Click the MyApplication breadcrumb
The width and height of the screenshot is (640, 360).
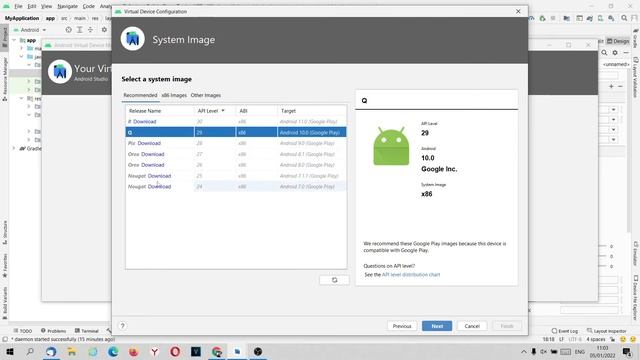click(22, 18)
